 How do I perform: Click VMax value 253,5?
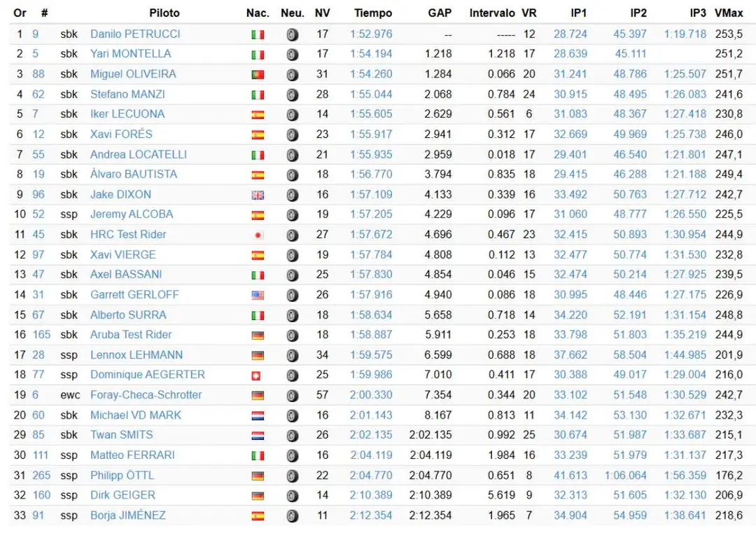729,34
